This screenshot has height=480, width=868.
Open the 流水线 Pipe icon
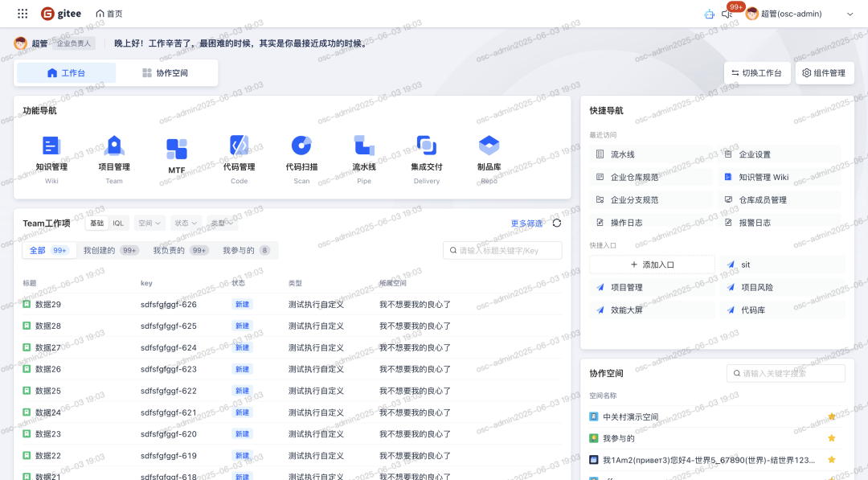(x=364, y=146)
